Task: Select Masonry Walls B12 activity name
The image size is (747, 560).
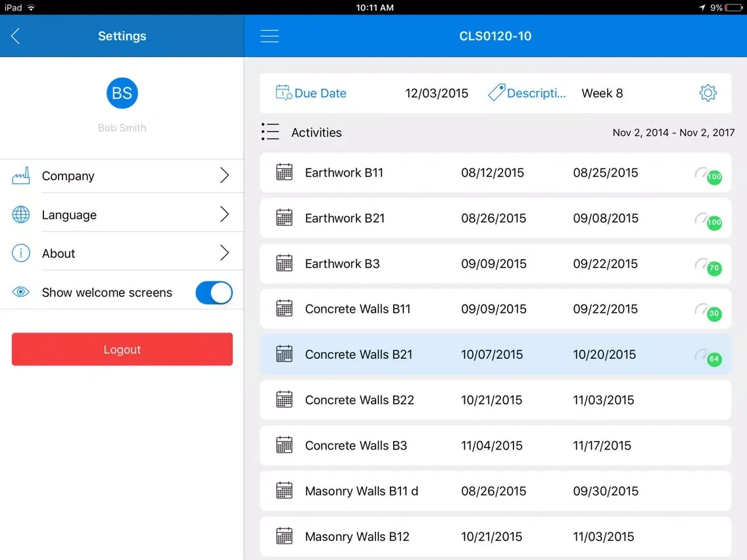Action: click(357, 536)
